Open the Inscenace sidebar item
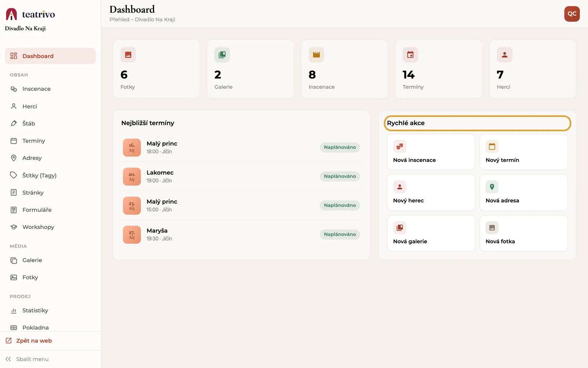588x368 pixels. [50, 89]
